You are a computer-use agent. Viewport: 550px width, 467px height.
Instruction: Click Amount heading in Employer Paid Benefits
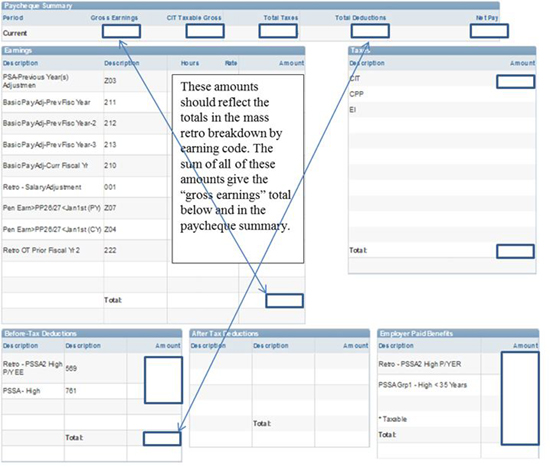click(x=525, y=346)
